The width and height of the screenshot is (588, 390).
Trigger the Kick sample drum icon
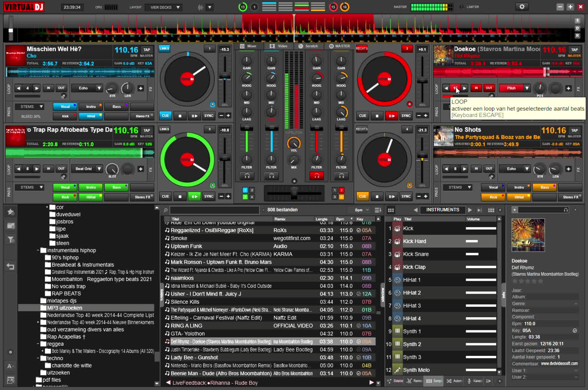pos(397,228)
